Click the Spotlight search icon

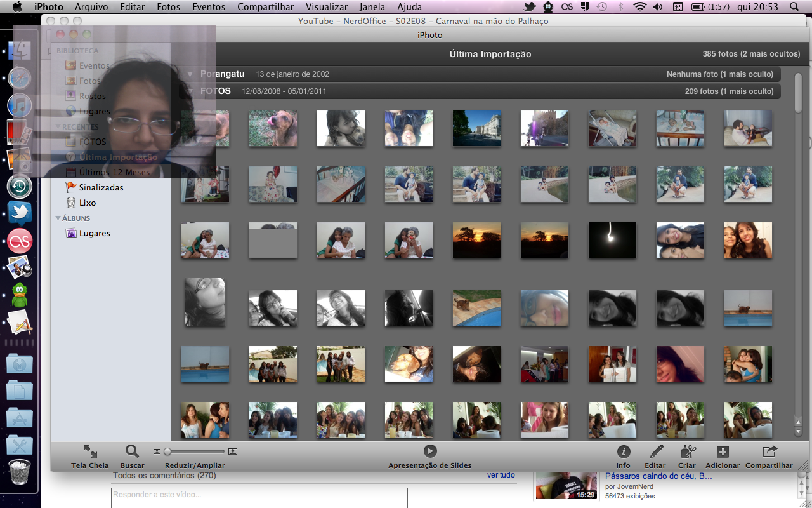click(794, 7)
